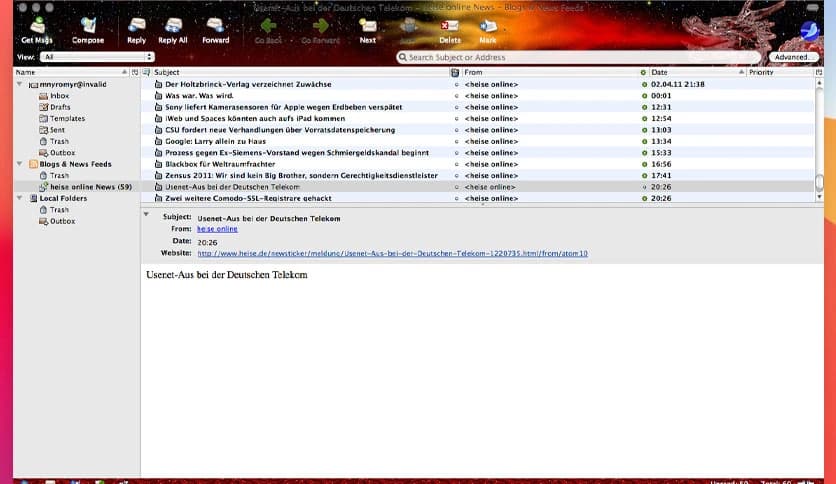Viewport: 836px width, 484px height.
Task: Collapse the message header pane triangle
Action: 146,214
